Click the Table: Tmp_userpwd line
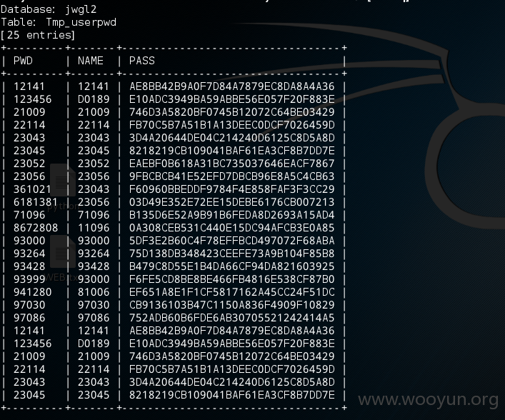The image size is (505, 420). click(59, 22)
